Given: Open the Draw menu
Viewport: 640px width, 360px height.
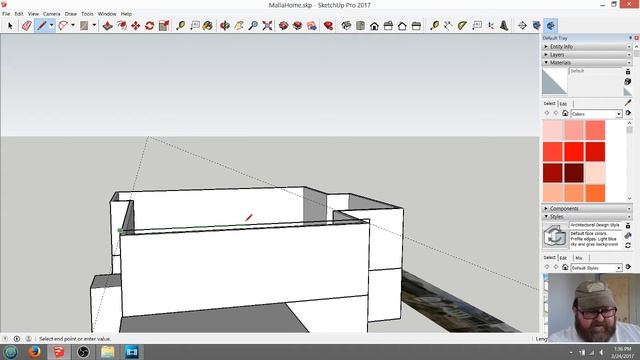Looking at the screenshot, I should [x=71, y=14].
